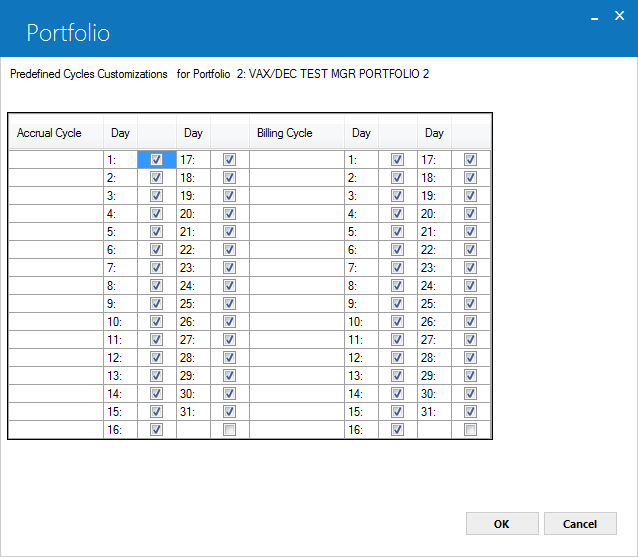Toggle Accrual Cycle day 17 checkbox
The width and height of the screenshot is (638, 557).
coord(229,159)
